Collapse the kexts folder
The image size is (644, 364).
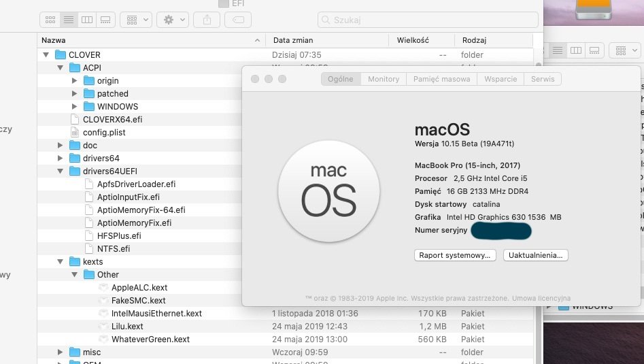(x=61, y=262)
